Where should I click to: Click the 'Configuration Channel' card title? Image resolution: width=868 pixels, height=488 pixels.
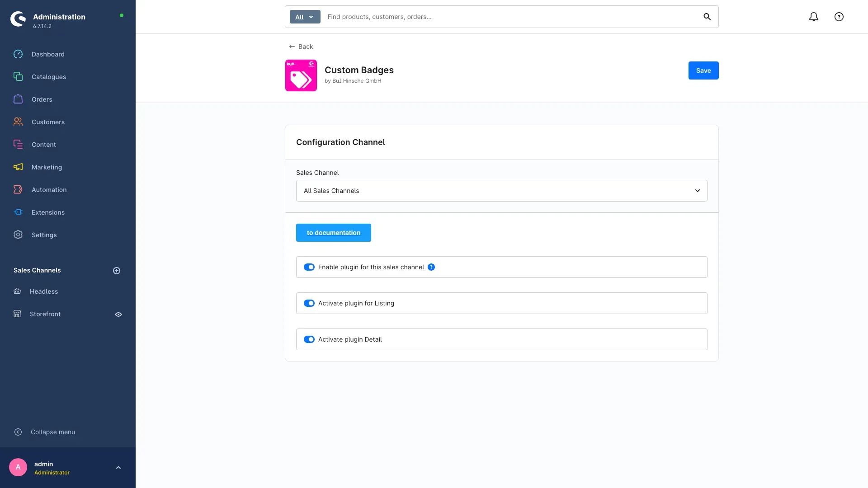tap(340, 142)
